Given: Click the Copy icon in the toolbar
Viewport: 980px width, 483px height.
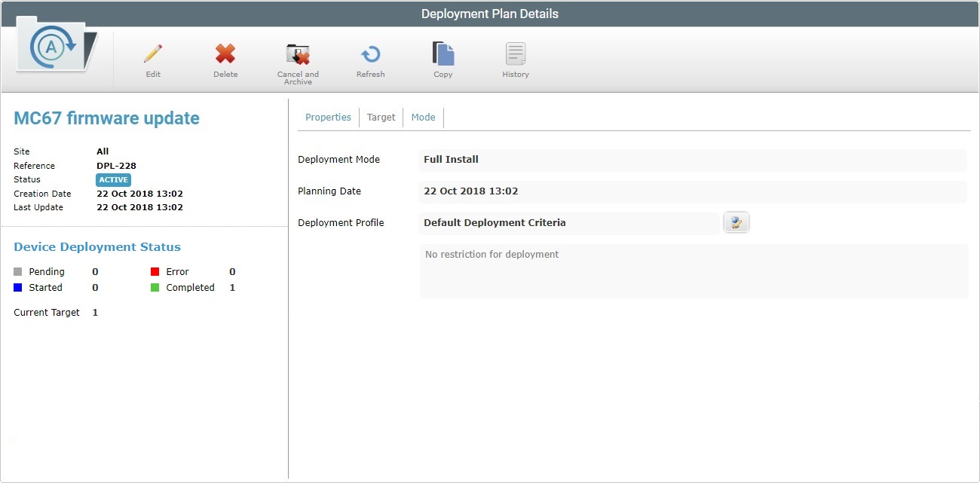Looking at the screenshot, I should pos(443,54).
